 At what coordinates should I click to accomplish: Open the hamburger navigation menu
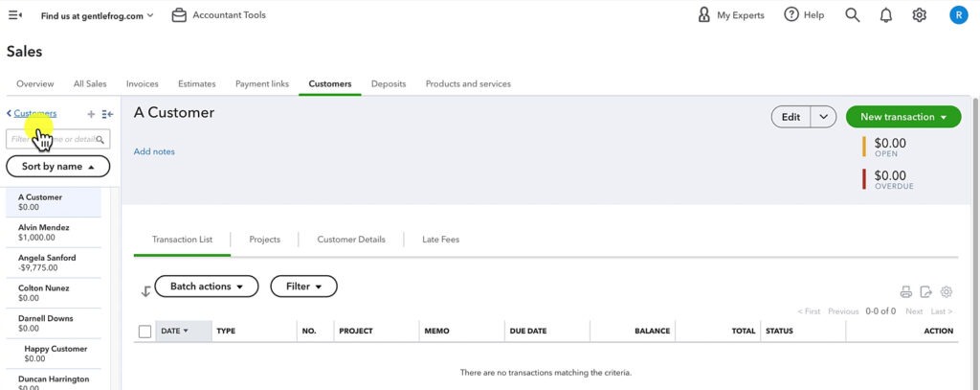pos(14,15)
